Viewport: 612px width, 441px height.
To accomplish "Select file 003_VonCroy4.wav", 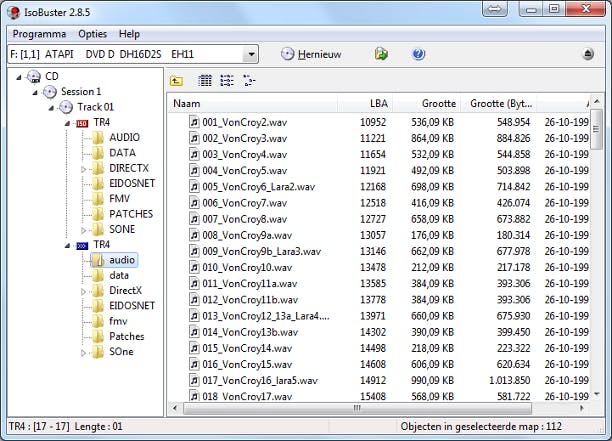I will tap(244, 155).
